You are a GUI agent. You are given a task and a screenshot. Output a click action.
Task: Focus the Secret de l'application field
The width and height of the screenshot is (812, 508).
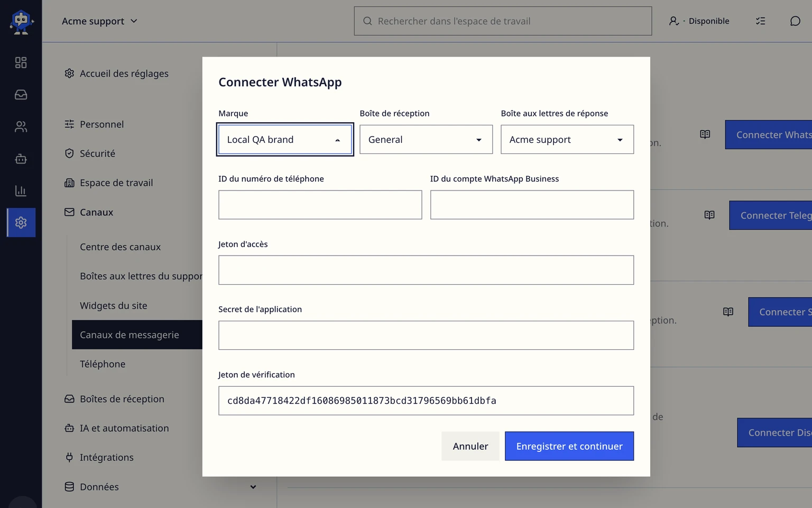[426, 335]
